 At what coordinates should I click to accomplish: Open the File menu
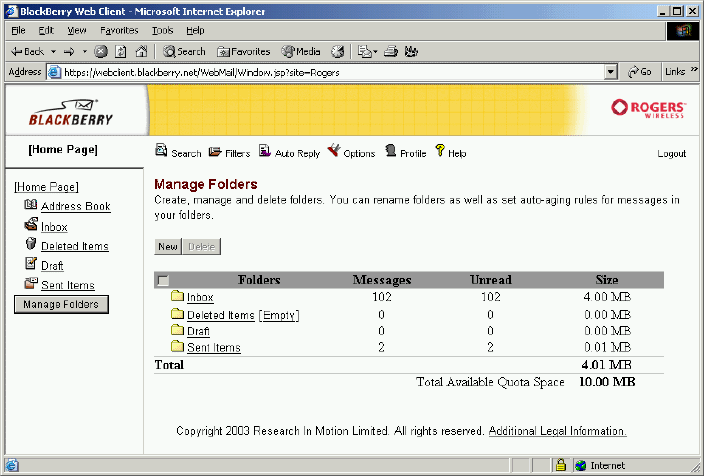18,31
